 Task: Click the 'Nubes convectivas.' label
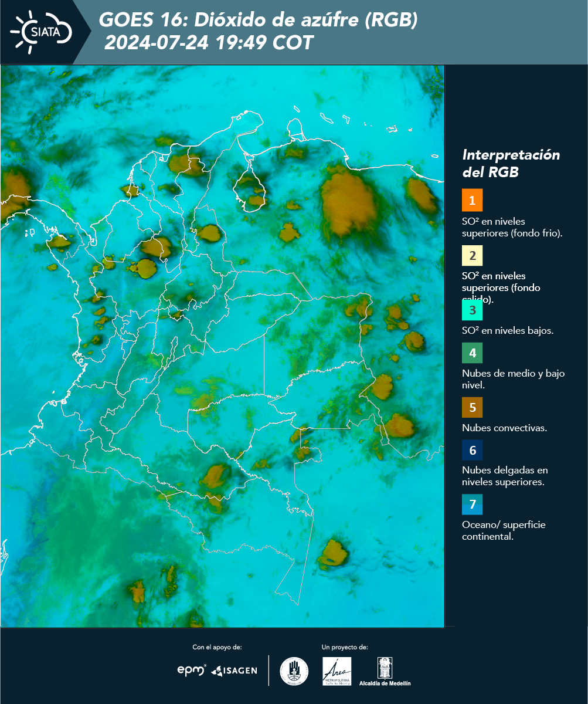coord(505,428)
